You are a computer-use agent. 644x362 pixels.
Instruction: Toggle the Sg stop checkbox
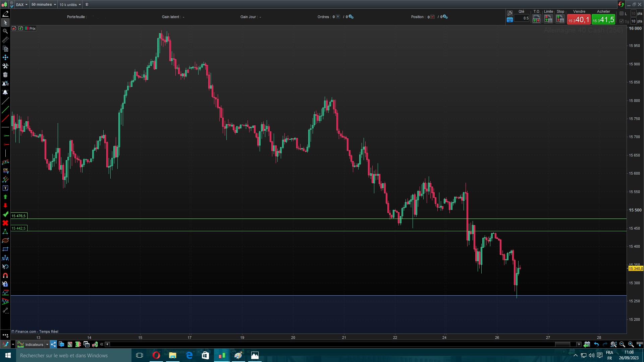point(622,21)
